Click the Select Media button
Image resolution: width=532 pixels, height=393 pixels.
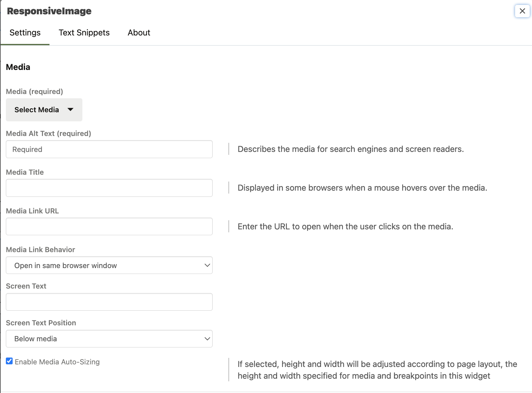(x=37, y=110)
